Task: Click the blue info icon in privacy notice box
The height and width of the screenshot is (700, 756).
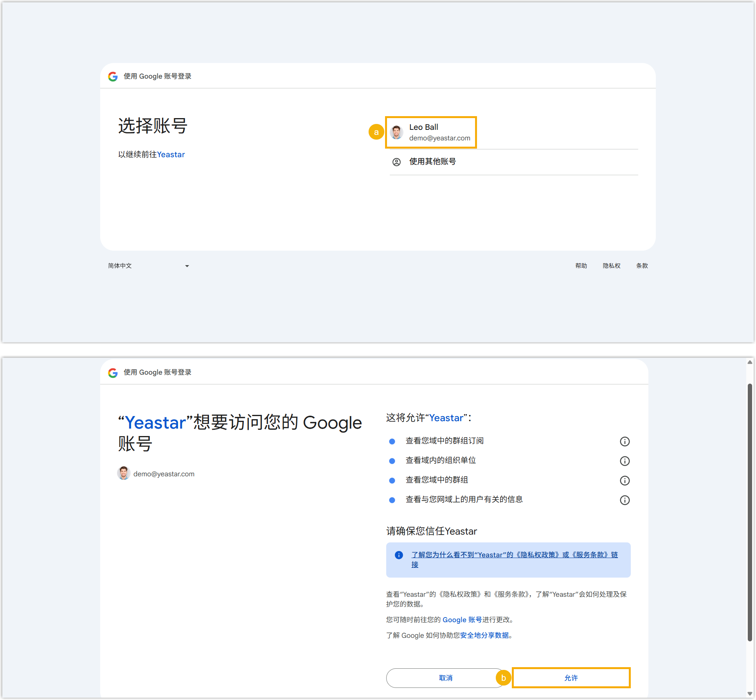Action: [399, 555]
